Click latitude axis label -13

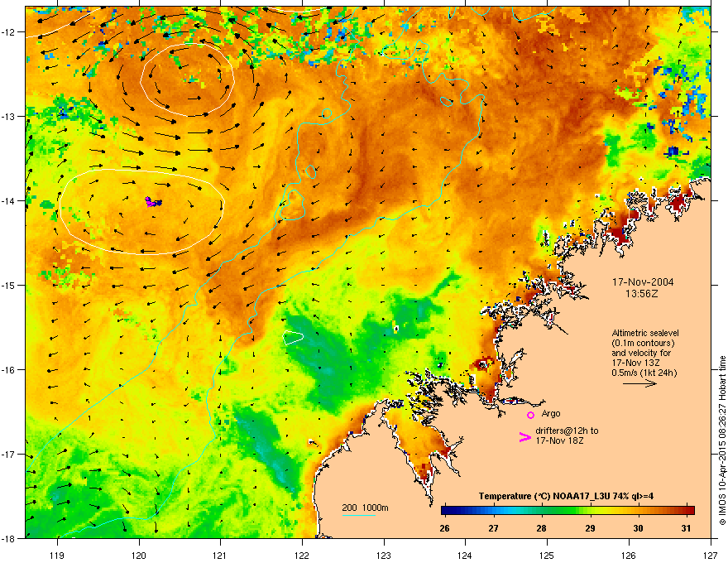pos(8,116)
